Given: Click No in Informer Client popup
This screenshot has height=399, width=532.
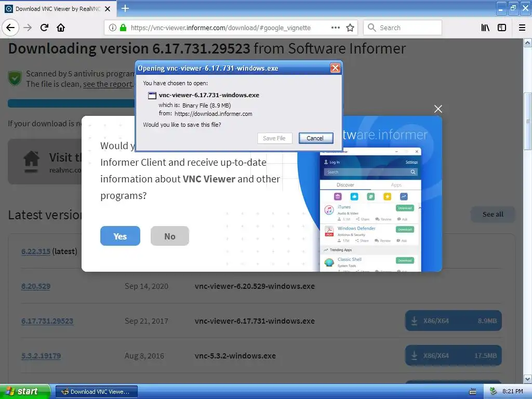Looking at the screenshot, I should coord(170,236).
